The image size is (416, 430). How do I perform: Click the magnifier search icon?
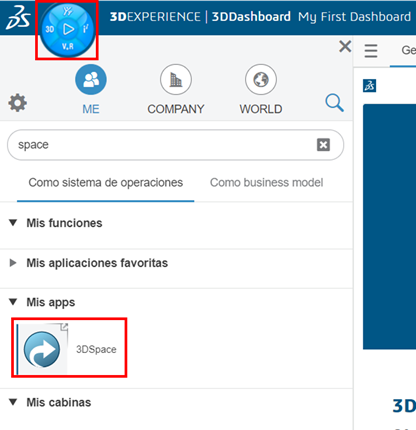(x=334, y=103)
